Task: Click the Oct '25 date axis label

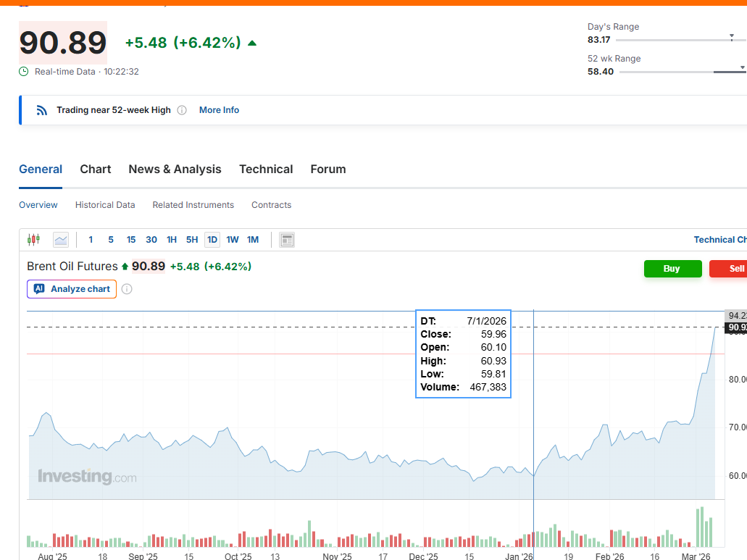Action: [238, 556]
